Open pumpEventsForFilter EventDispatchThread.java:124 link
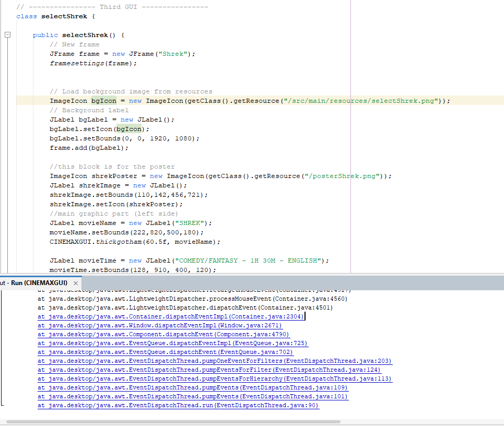 click(x=209, y=370)
